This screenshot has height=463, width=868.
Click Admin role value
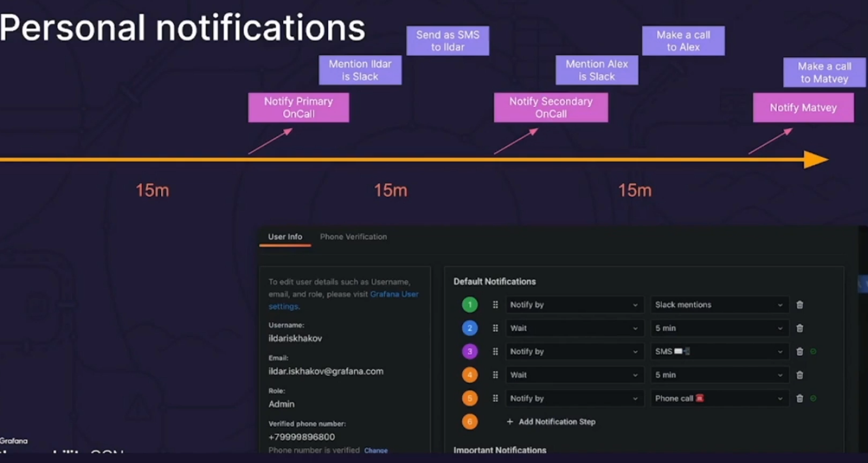pos(281,404)
